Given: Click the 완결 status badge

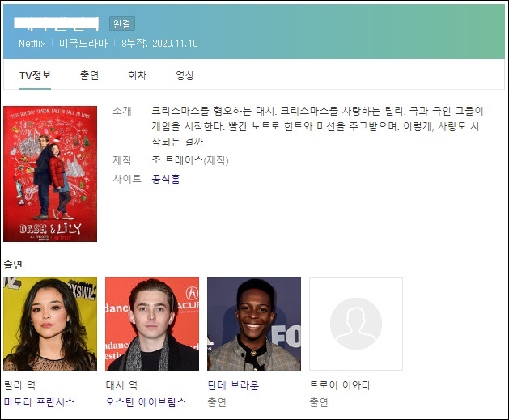Looking at the screenshot, I should (x=122, y=23).
